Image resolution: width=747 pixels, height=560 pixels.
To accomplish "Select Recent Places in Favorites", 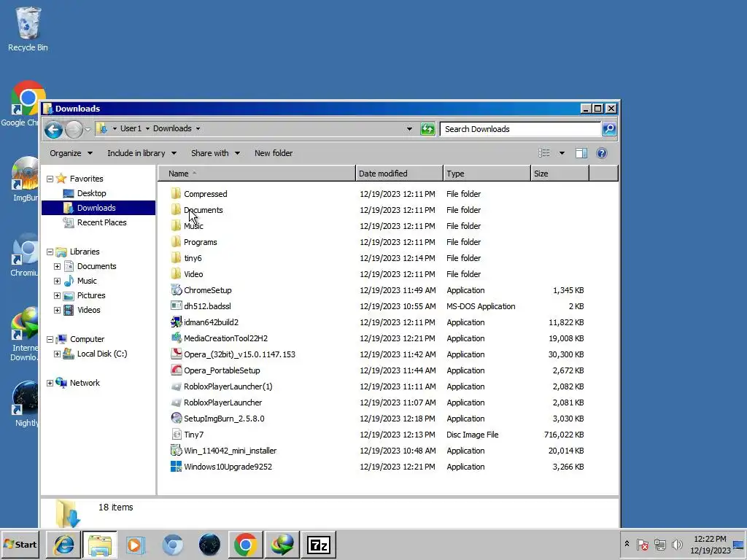I will coord(101,222).
